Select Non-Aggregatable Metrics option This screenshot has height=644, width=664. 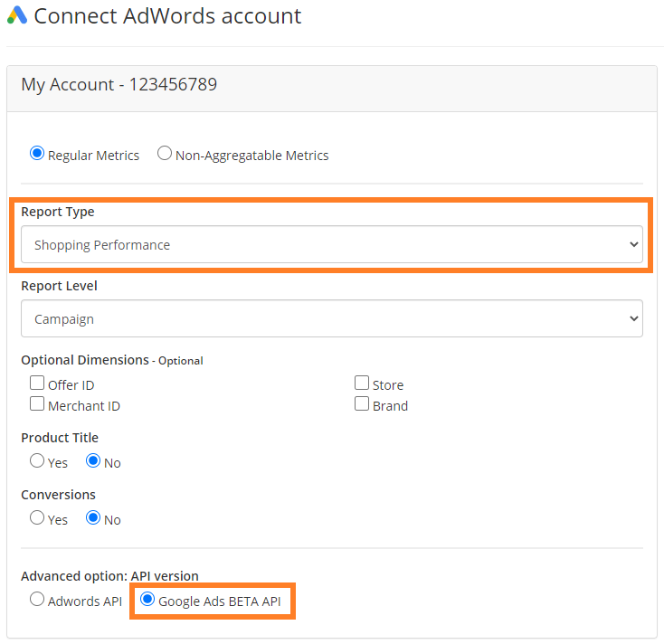click(x=165, y=153)
